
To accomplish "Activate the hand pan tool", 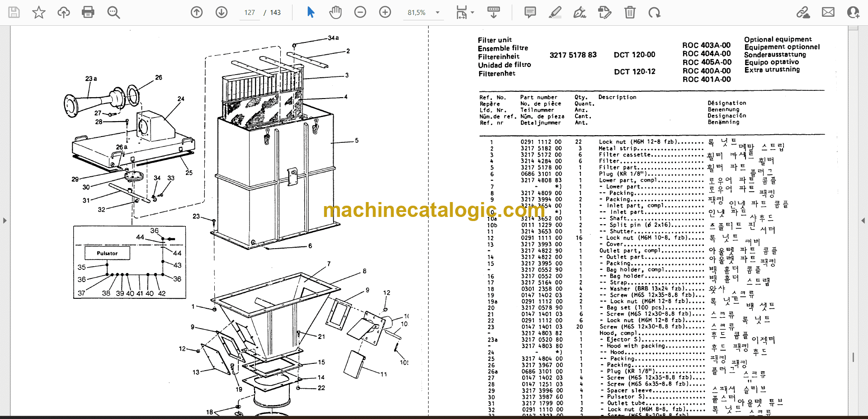I will (335, 12).
